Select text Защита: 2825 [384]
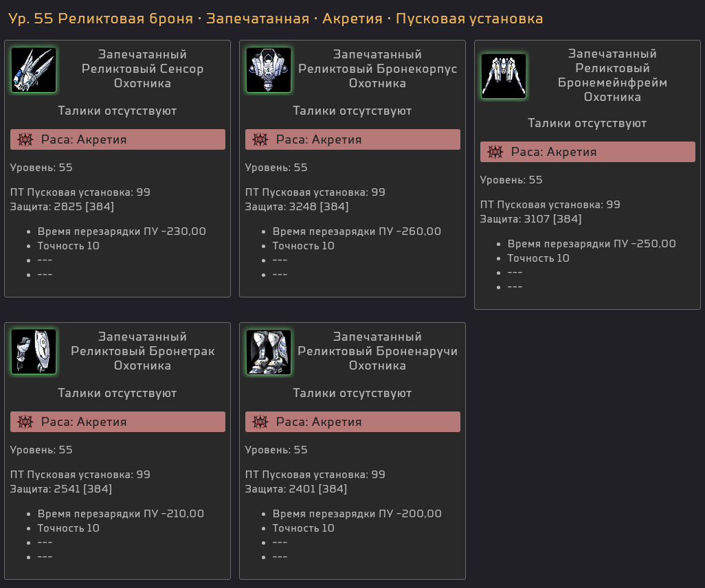The height and width of the screenshot is (588, 705). pyautogui.click(x=62, y=207)
